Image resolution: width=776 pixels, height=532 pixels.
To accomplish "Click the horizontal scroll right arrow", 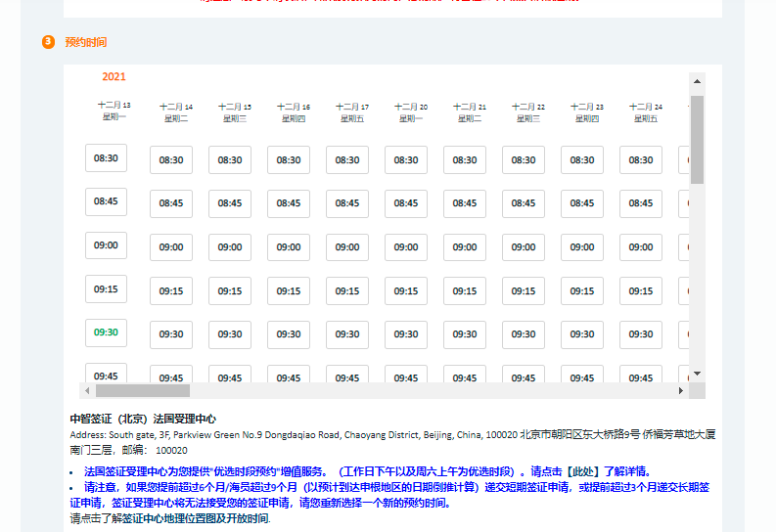I will click(681, 390).
